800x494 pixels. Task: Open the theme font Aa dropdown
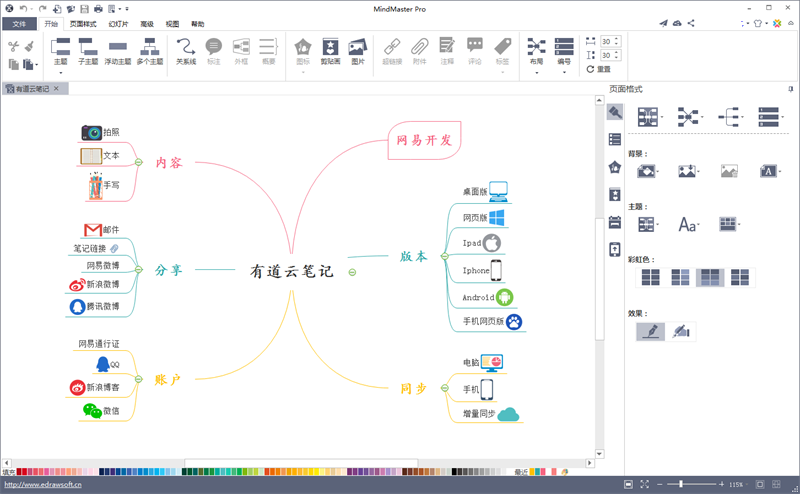click(689, 224)
